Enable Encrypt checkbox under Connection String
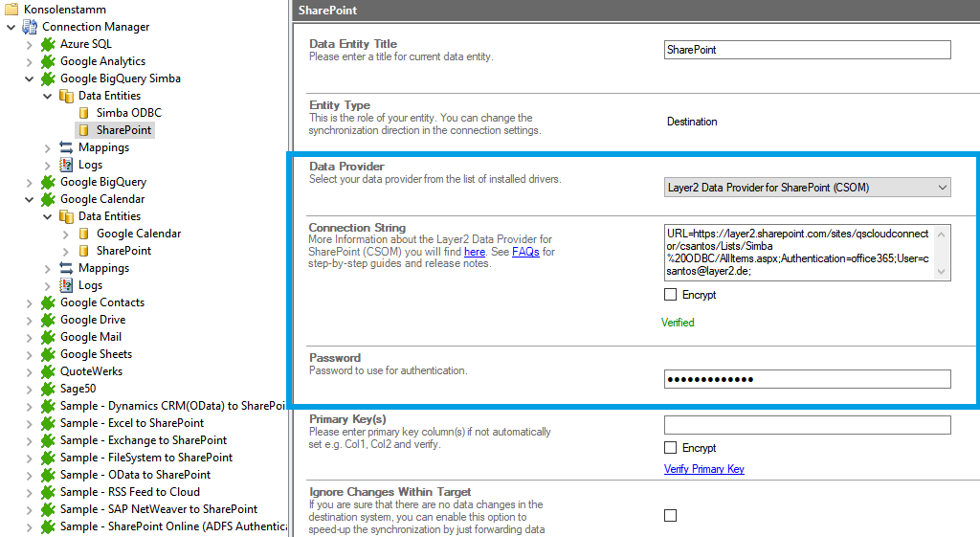This screenshot has width=980, height=537. coord(670,295)
